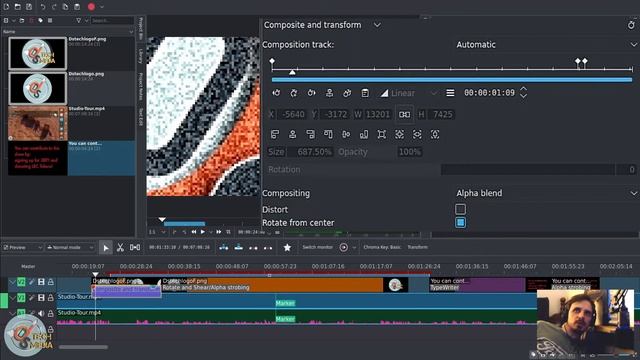The image size is (640, 360).
Task: Click the Transform toolbar button
Action: pos(418,247)
